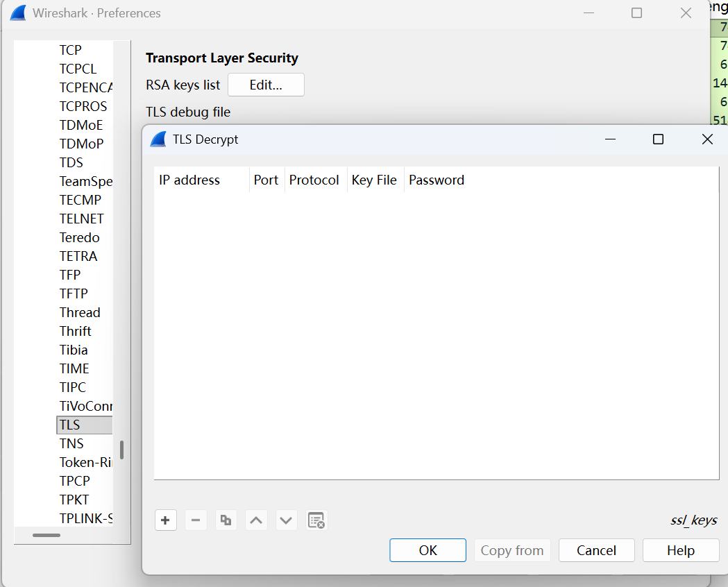
Task: Choose TELNET from the protocols list
Action: [x=81, y=219]
